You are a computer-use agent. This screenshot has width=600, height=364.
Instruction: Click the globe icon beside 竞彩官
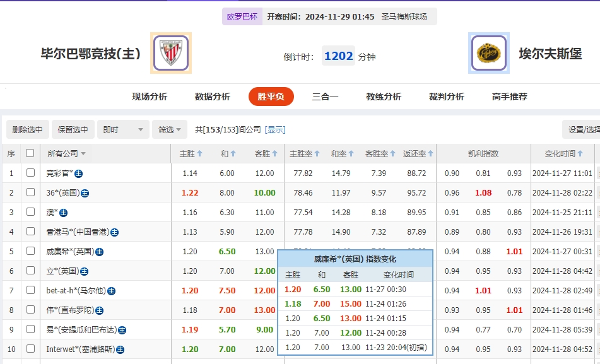(78, 173)
